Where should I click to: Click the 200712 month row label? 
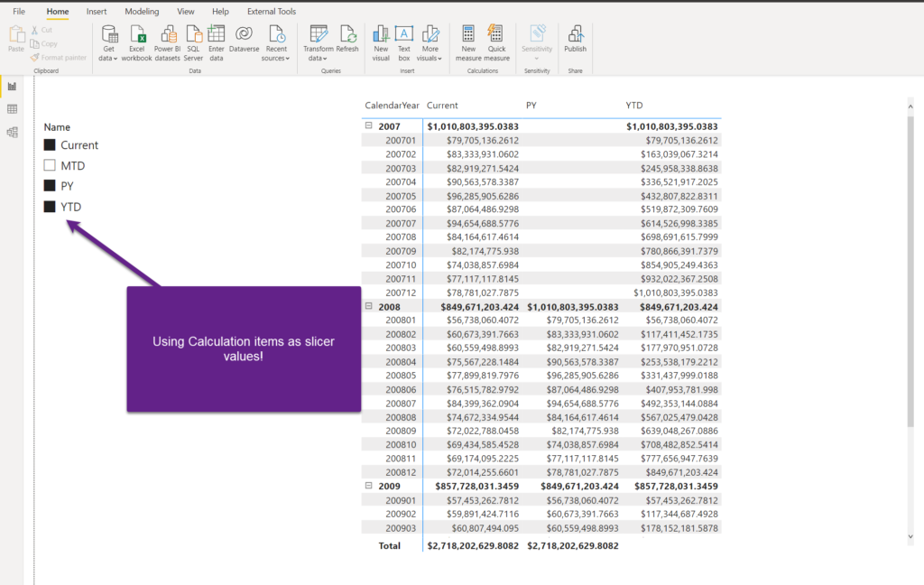click(401, 292)
